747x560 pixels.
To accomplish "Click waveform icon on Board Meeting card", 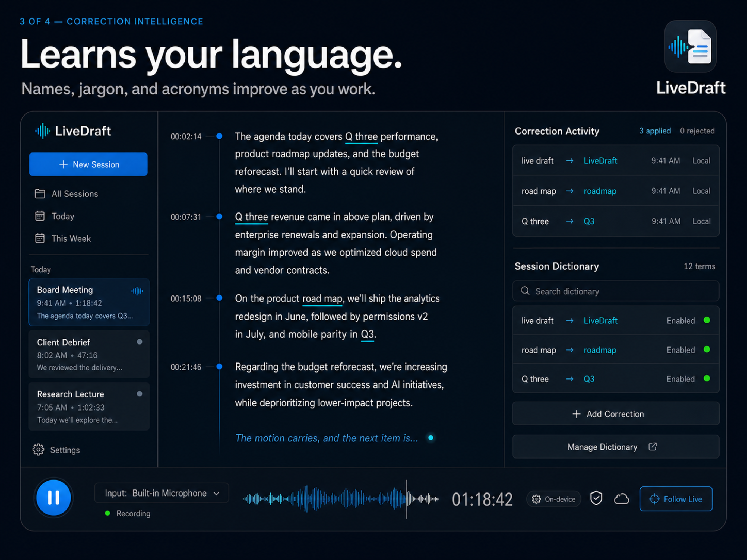I will 137,291.
